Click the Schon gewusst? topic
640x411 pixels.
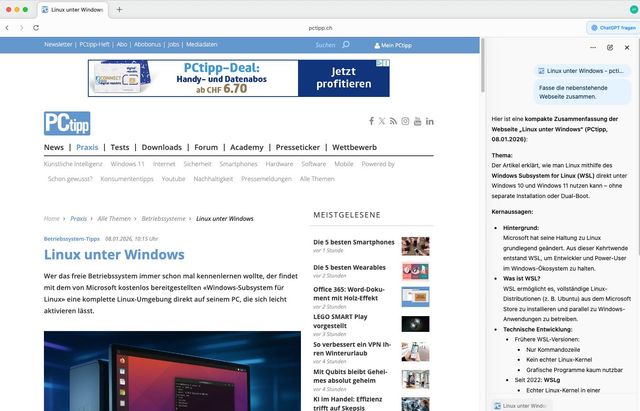70,179
